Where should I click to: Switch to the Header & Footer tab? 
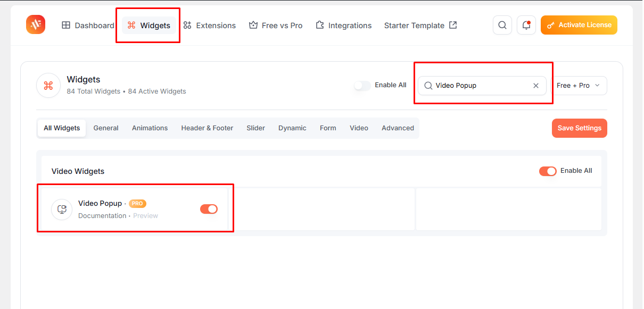[207, 128]
